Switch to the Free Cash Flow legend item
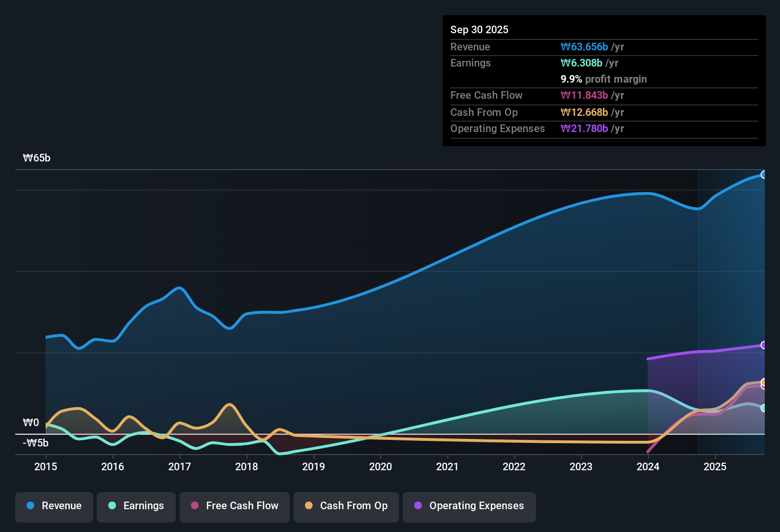 (234, 506)
